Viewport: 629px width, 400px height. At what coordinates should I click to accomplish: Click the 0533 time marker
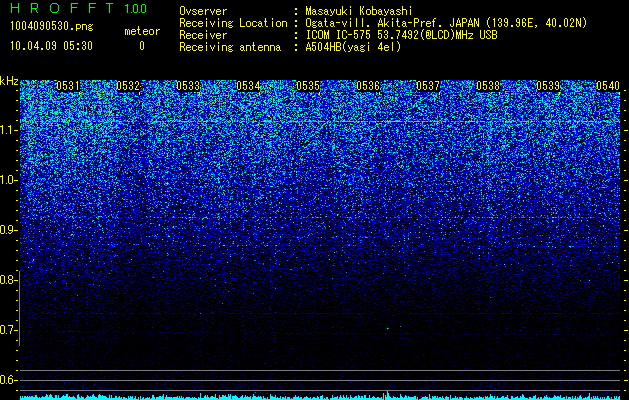pyautogui.click(x=188, y=86)
